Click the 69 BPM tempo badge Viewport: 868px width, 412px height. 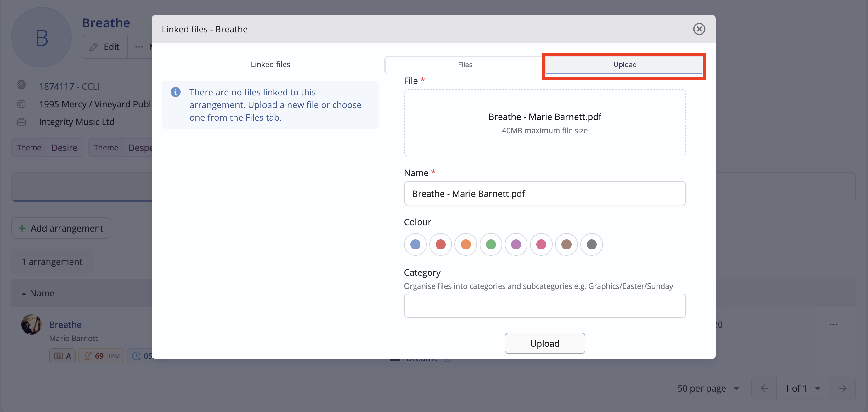(x=101, y=356)
